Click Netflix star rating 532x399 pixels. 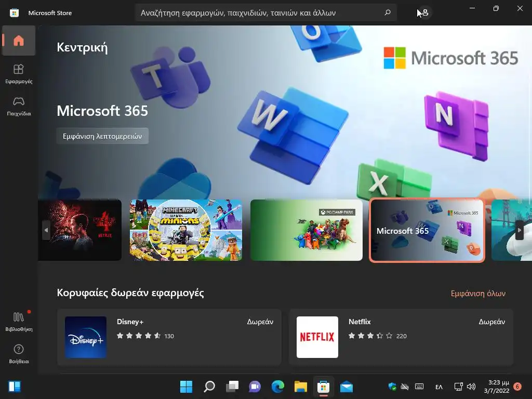tap(370, 336)
